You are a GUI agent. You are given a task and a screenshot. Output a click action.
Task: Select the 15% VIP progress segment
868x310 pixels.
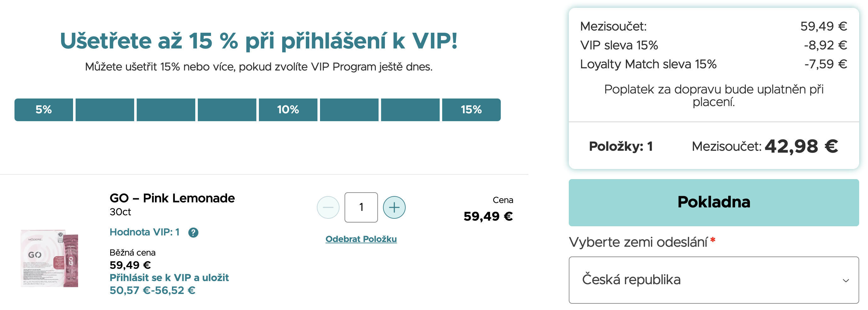tap(471, 110)
